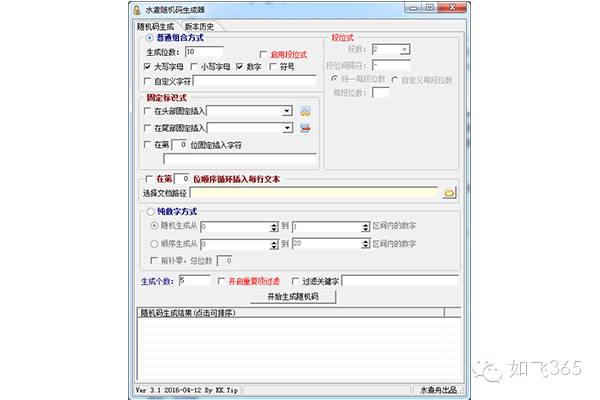Click the 自定义字符 text field
The image size is (600, 400).
pyautogui.click(x=255, y=81)
